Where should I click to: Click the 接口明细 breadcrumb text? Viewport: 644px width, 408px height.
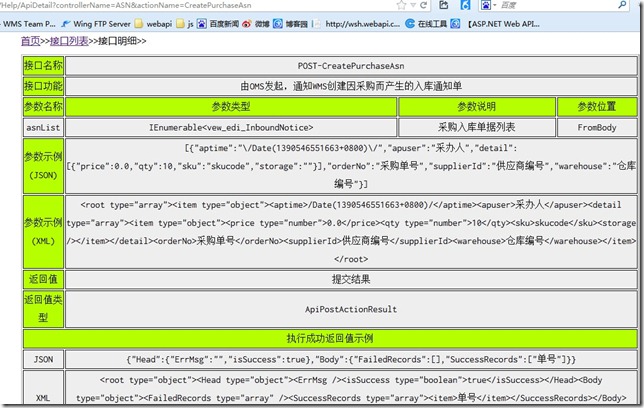coord(117,41)
